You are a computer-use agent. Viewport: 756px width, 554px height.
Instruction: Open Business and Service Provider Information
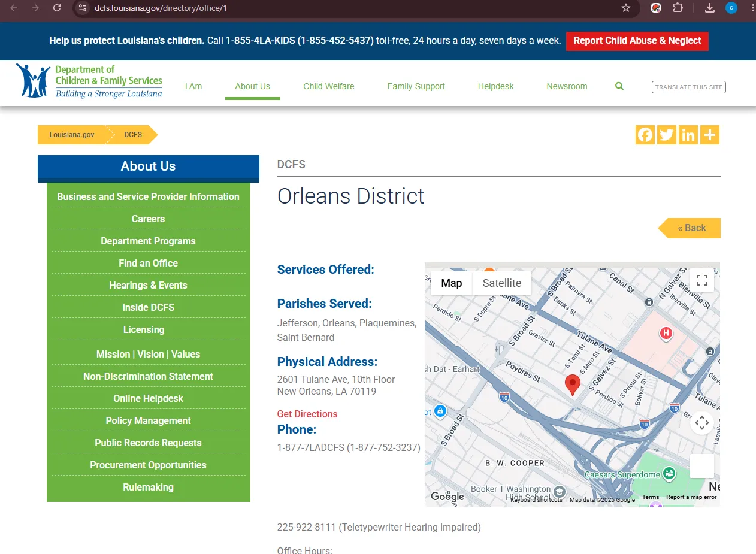(x=148, y=196)
